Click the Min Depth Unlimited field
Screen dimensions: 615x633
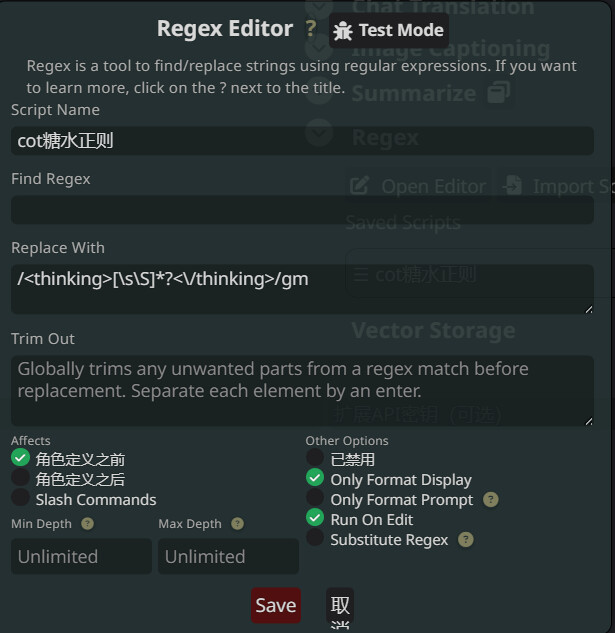point(81,556)
